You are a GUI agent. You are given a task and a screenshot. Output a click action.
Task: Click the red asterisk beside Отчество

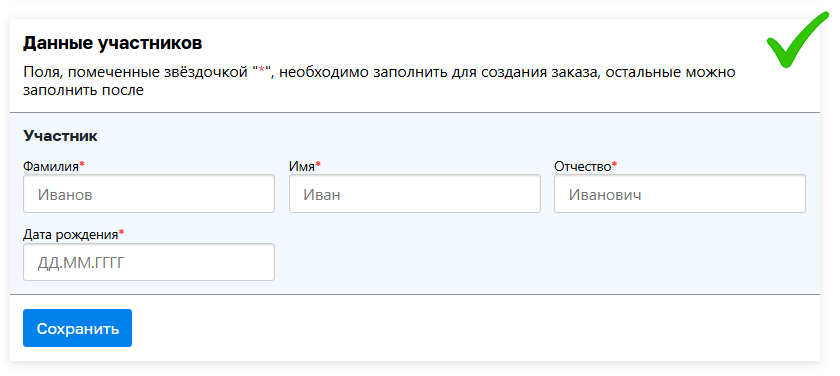[614, 164]
